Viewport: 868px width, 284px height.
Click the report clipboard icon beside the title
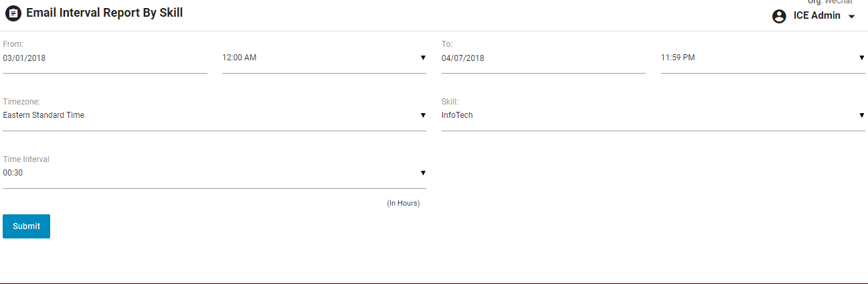13,13
